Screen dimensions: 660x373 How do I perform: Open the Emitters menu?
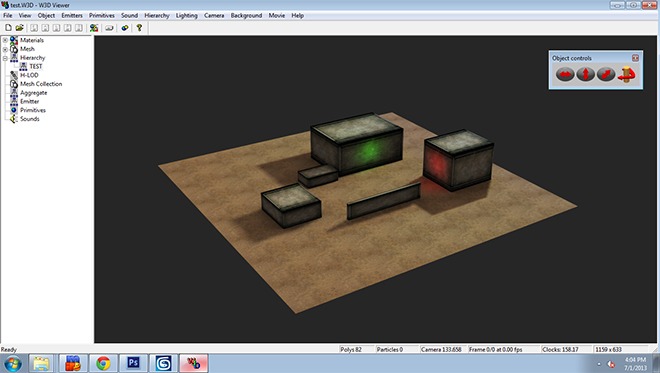[x=72, y=15]
